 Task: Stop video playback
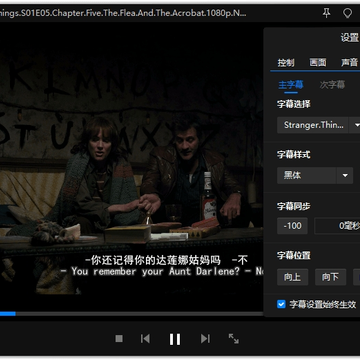click(x=119, y=339)
